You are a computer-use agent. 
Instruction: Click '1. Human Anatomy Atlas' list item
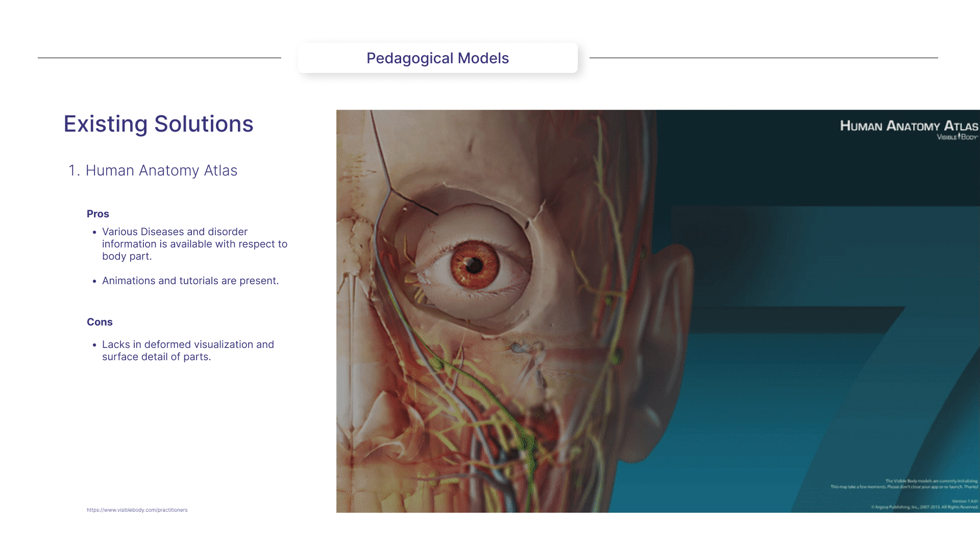(153, 170)
